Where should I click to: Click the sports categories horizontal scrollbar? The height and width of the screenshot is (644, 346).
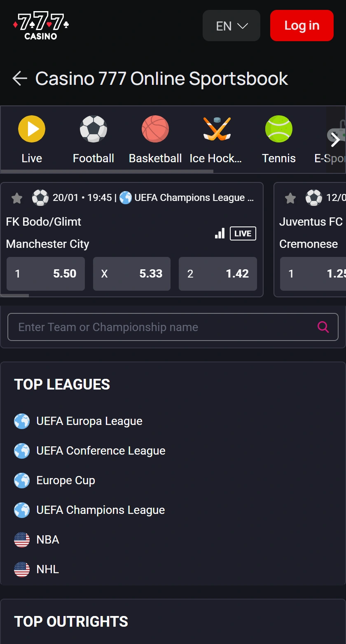[x=107, y=171]
